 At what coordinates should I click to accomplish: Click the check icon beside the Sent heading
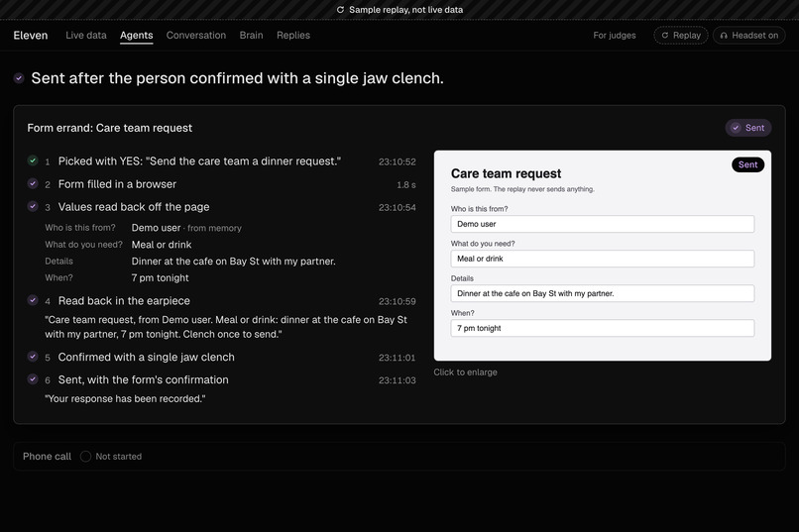click(19, 78)
